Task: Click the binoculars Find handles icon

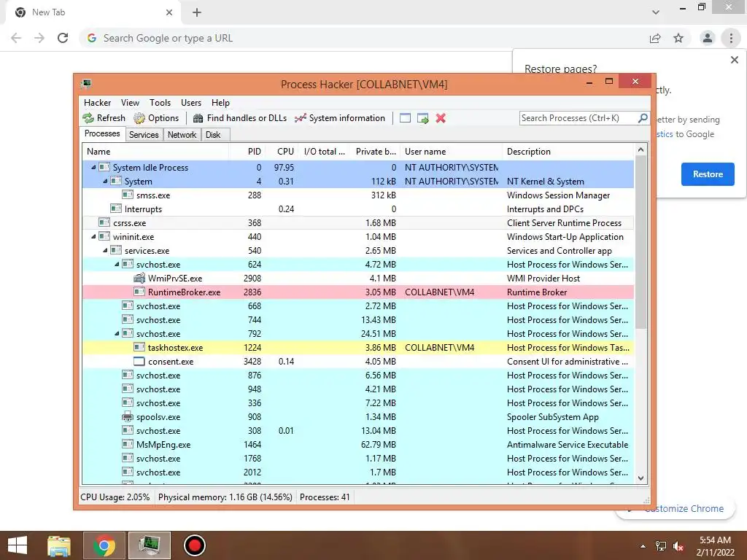Action: (x=198, y=118)
